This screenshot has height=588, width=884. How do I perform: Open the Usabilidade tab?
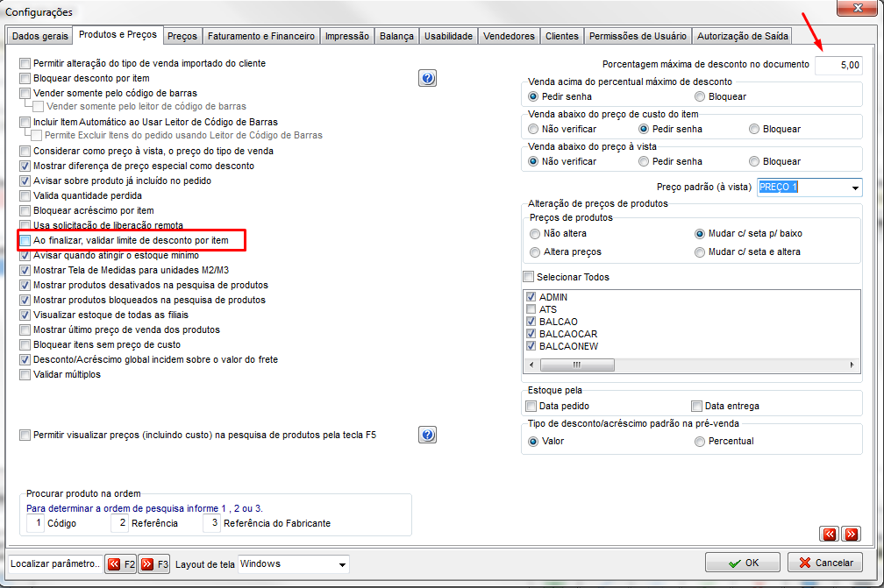(448, 36)
